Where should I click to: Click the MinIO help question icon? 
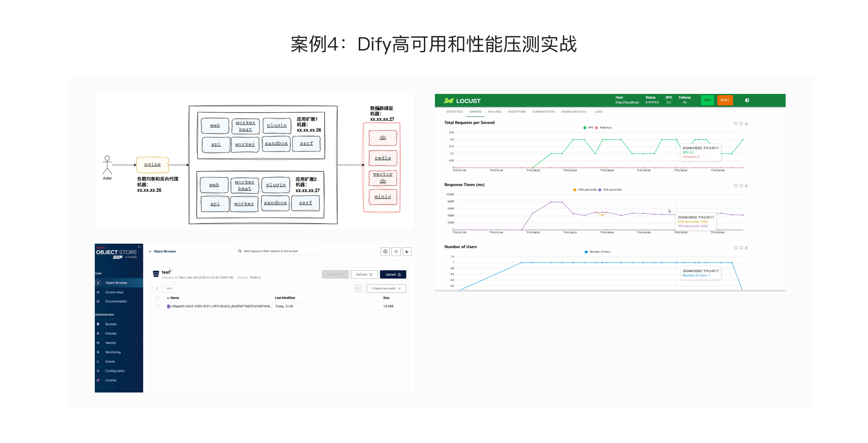coord(396,252)
